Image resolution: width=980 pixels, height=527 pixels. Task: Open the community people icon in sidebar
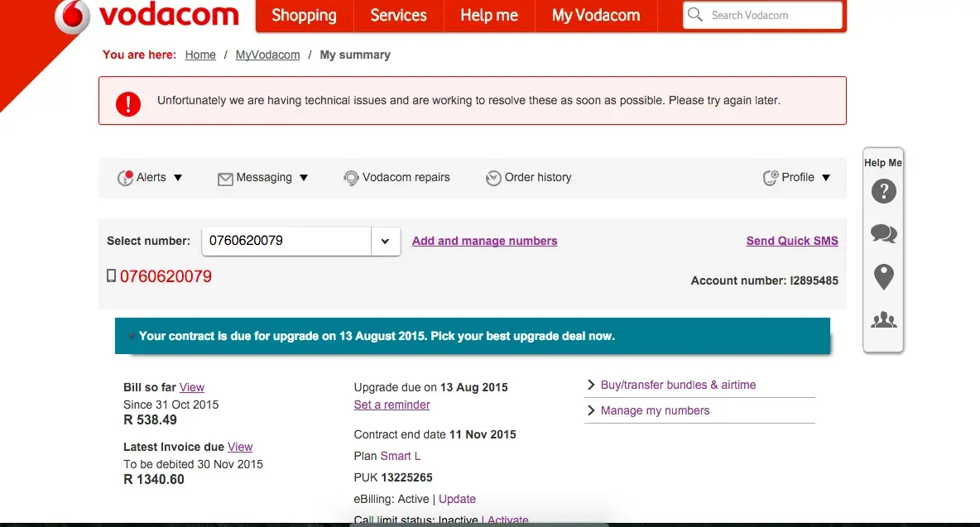click(x=884, y=320)
